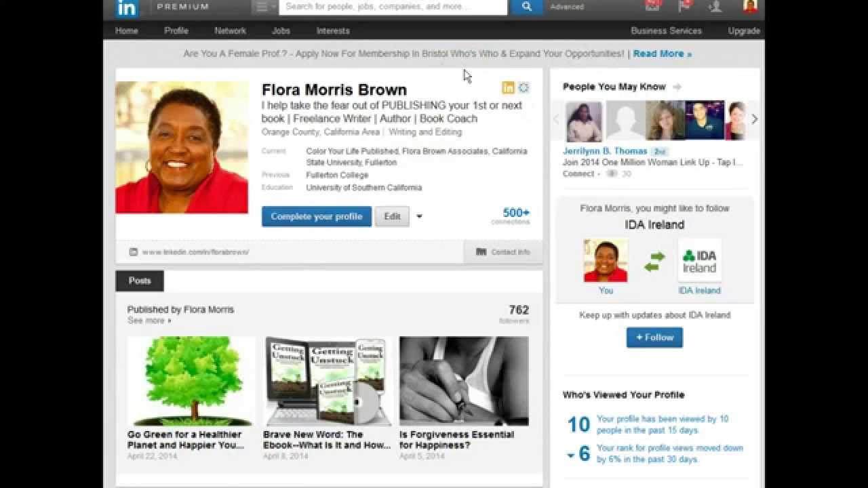Viewport: 868px width, 488px height.
Task: Open the Interests menu item
Action: [x=333, y=30]
